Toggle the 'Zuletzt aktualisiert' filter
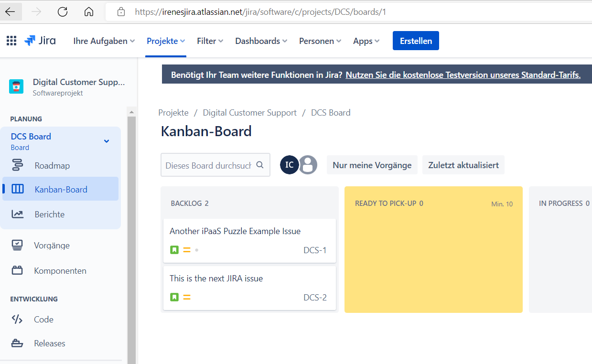Image resolution: width=592 pixels, height=364 pixels. pyautogui.click(x=463, y=165)
